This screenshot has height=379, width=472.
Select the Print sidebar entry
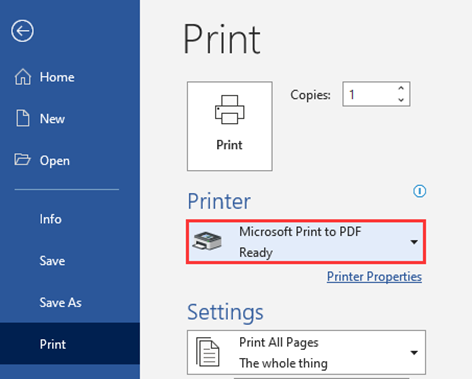pyautogui.click(x=70, y=344)
